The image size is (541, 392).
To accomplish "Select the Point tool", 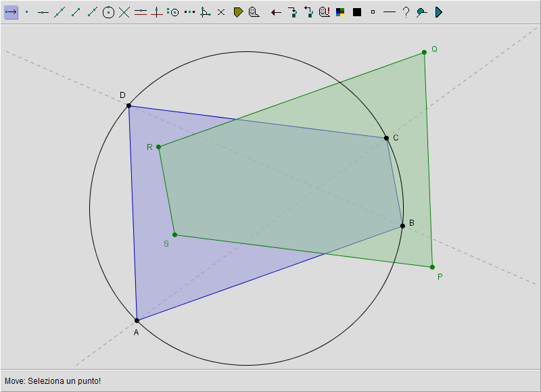I will (x=27, y=12).
